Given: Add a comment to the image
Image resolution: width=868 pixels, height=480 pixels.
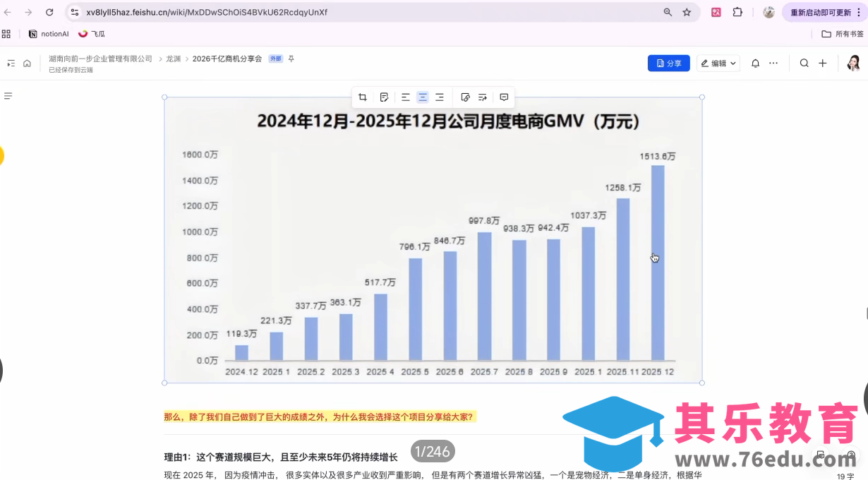Looking at the screenshot, I should click(503, 97).
